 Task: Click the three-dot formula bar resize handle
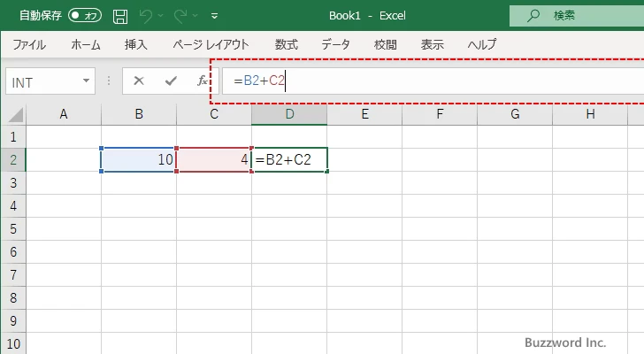[109, 81]
